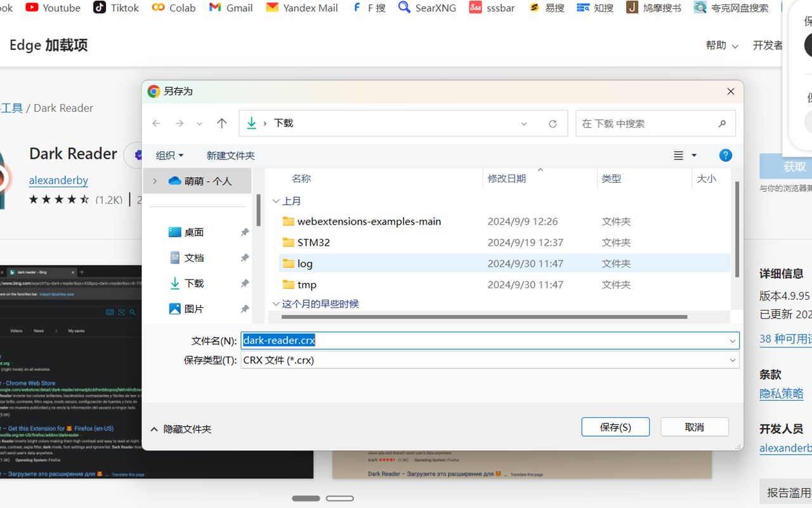Open SearXNG bookmark

427,8
